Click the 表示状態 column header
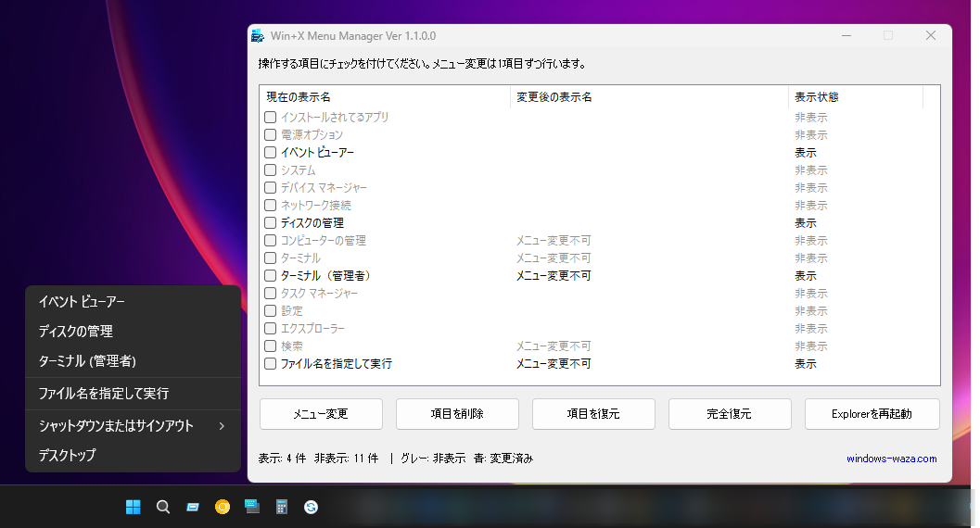Viewport: 980px width, 528px height. [x=857, y=97]
